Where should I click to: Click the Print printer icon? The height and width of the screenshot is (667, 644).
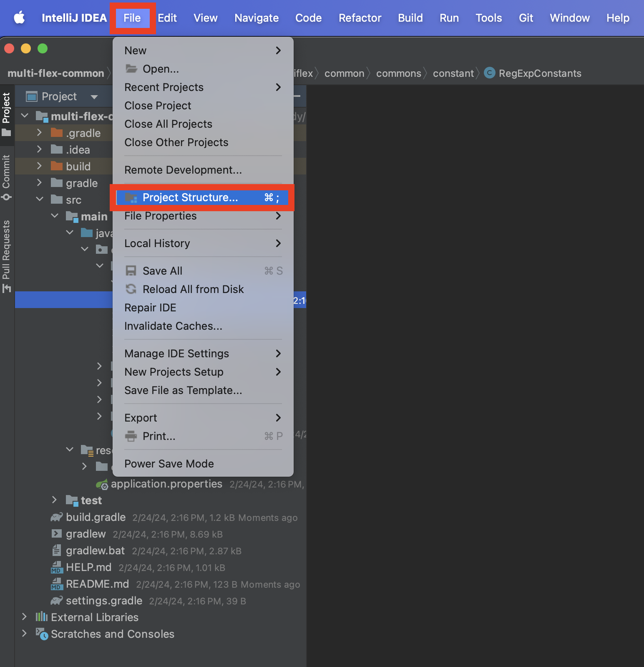point(131,436)
